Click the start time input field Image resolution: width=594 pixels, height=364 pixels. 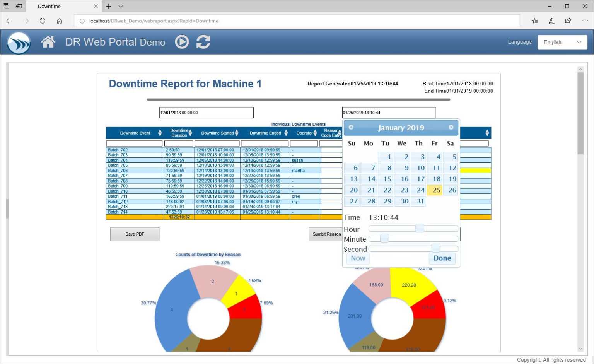click(x=206, y=112)
